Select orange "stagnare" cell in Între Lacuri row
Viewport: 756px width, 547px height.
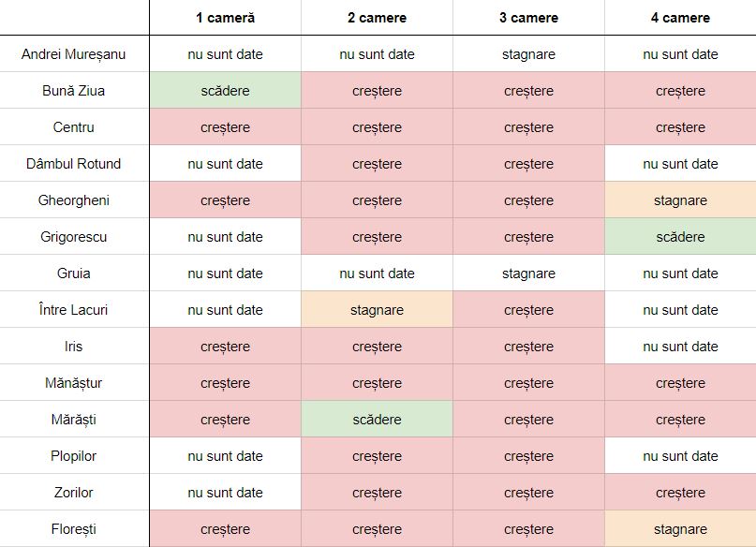pyautogui.click(x=377, y=310)
